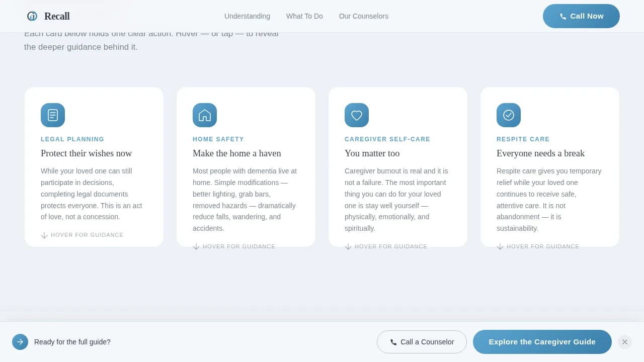The width and height of the screenshot is (644, 362).
Task: Click the Call Now button
Action: click(581, 16)
